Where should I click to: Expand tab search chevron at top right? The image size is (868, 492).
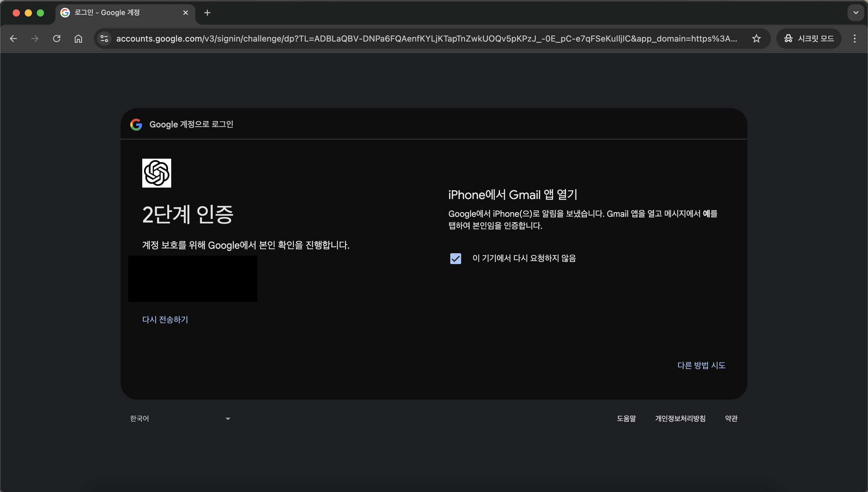coord(855,13)
